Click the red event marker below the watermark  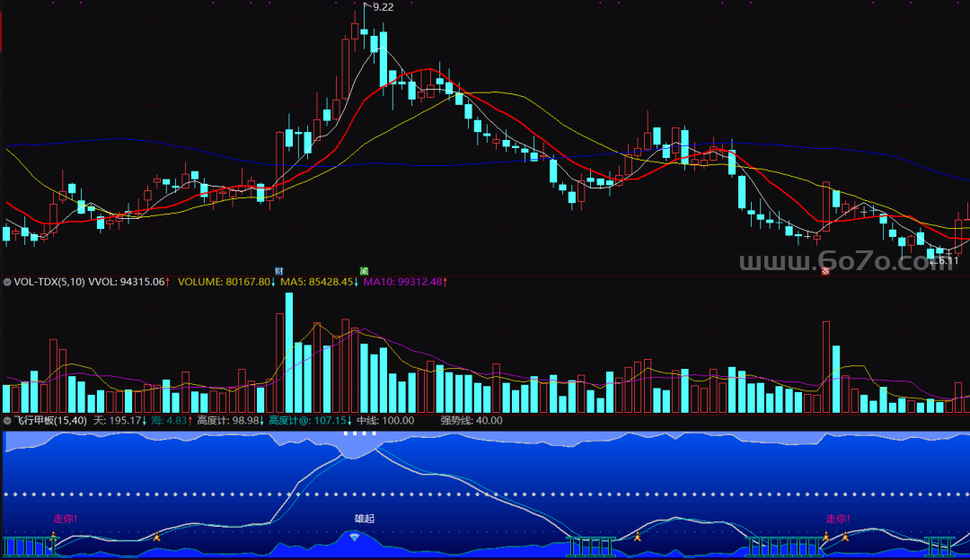coord(825,270)
